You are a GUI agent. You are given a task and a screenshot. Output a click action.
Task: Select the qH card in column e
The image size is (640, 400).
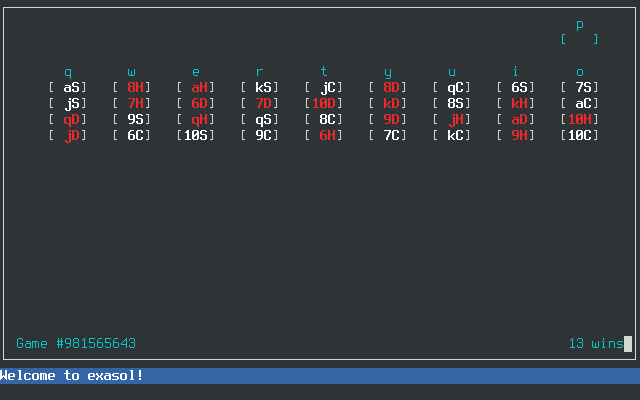196,119
